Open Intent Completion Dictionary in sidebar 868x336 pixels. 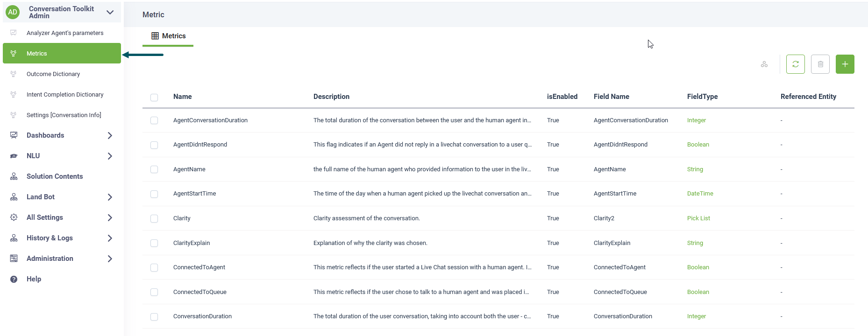(65, 95)
